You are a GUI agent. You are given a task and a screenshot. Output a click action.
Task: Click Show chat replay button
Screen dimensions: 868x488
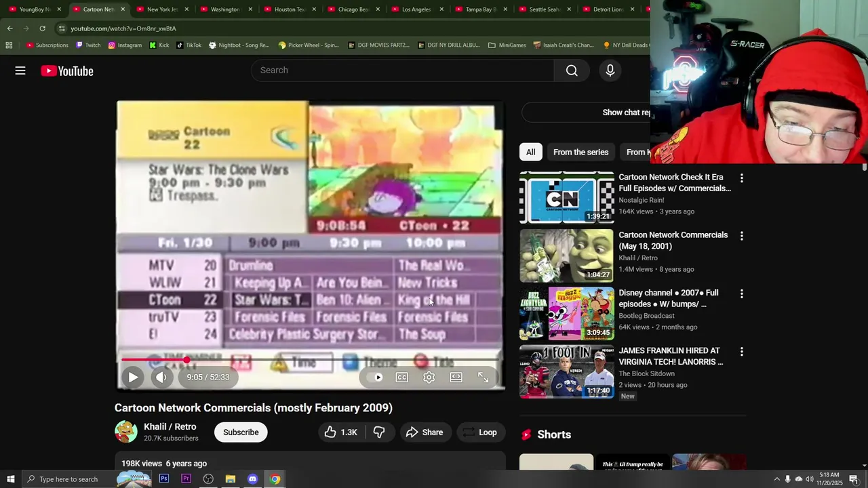tap(627, 113)
